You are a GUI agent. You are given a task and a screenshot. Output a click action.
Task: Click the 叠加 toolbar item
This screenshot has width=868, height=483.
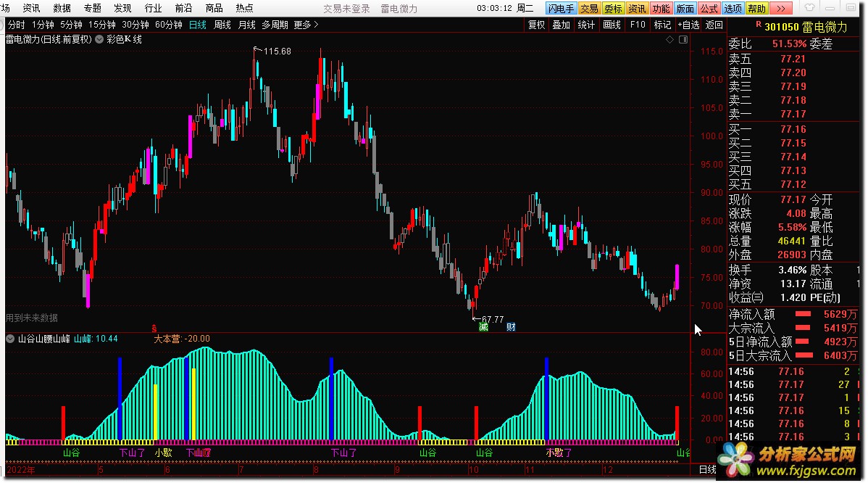(562, 25)
